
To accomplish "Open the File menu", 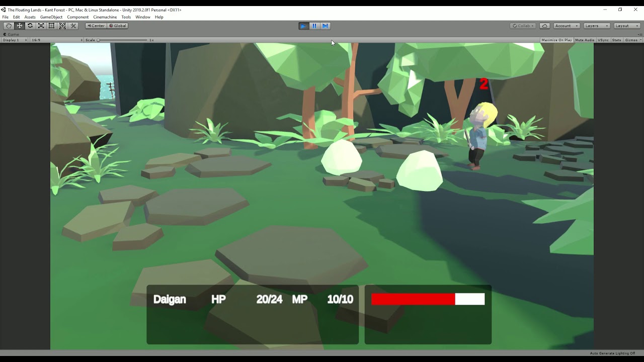I will pyautogui.click(x=6, y=17).
